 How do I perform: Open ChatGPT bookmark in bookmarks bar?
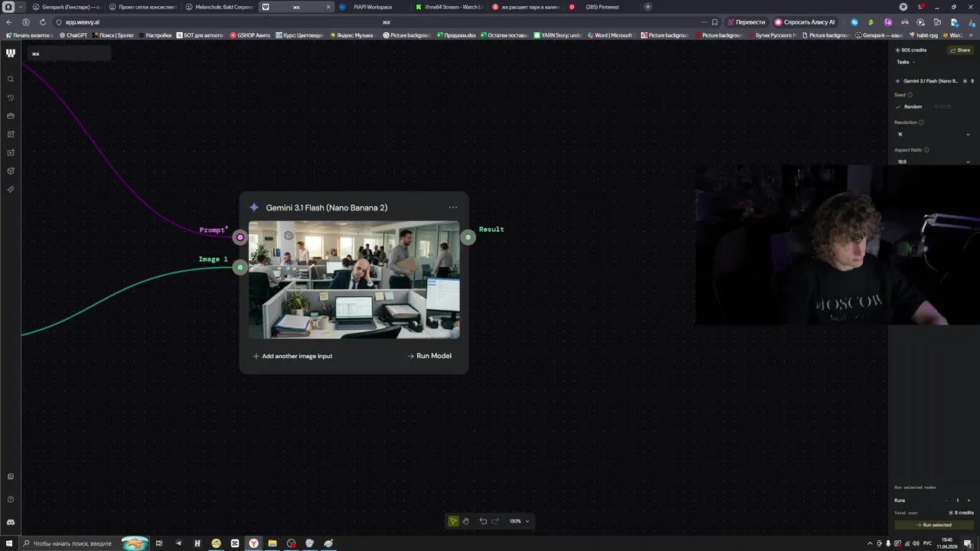[73, 35]
